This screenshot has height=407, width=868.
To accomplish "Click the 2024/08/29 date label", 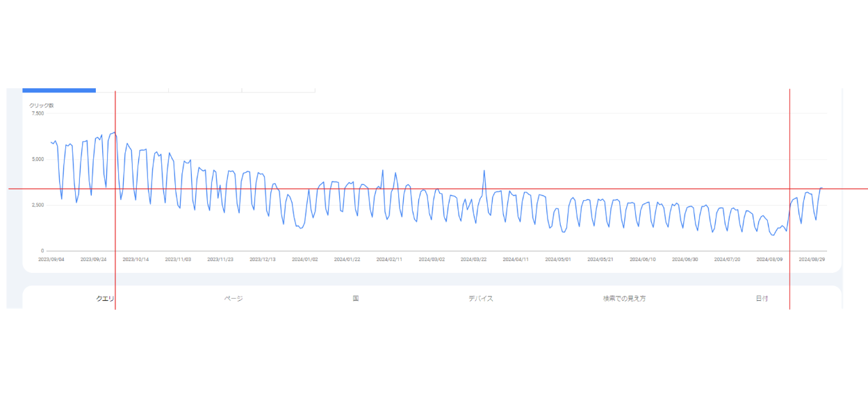I will (812, 259).
